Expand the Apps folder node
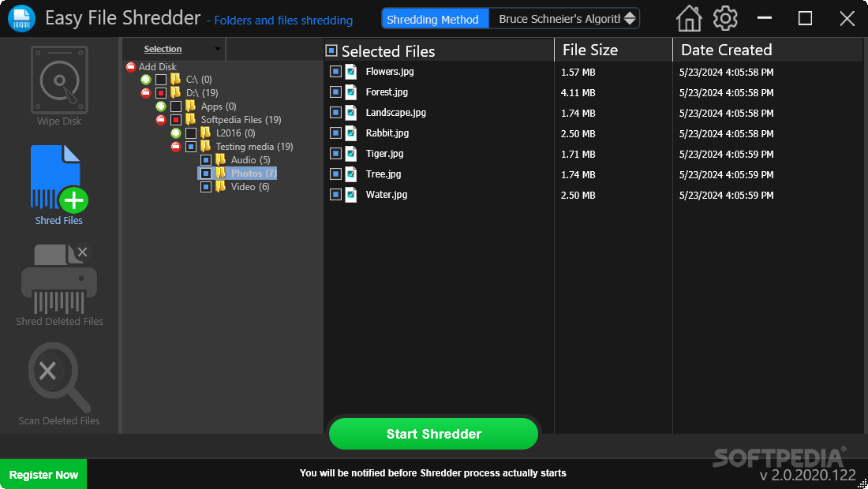868x489 pixels. [x=160, y=106]
